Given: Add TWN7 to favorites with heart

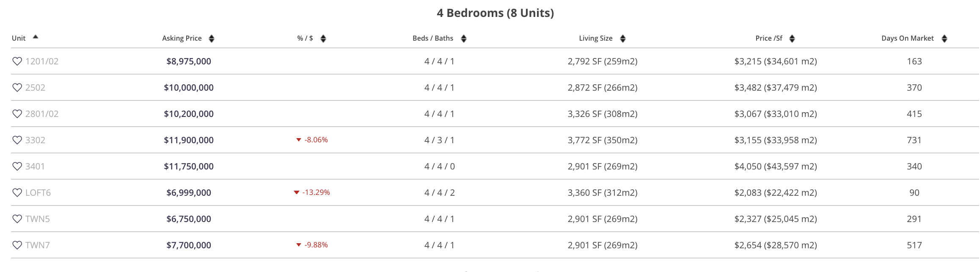Looking at the screenshot, I should tap(17, 245).
